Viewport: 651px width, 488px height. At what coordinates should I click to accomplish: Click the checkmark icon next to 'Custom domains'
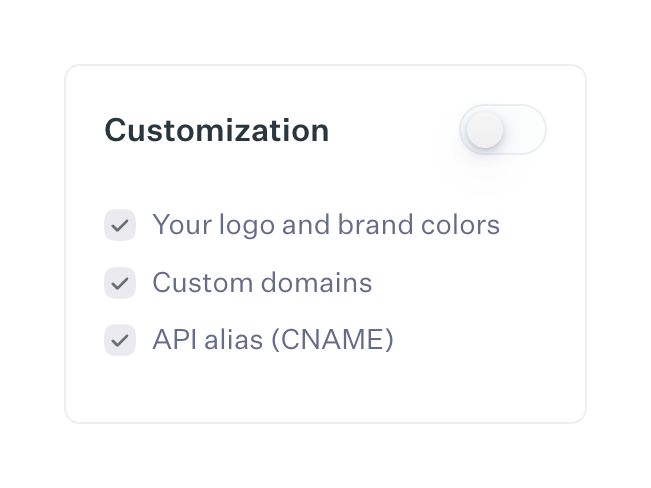coord(120,283)
